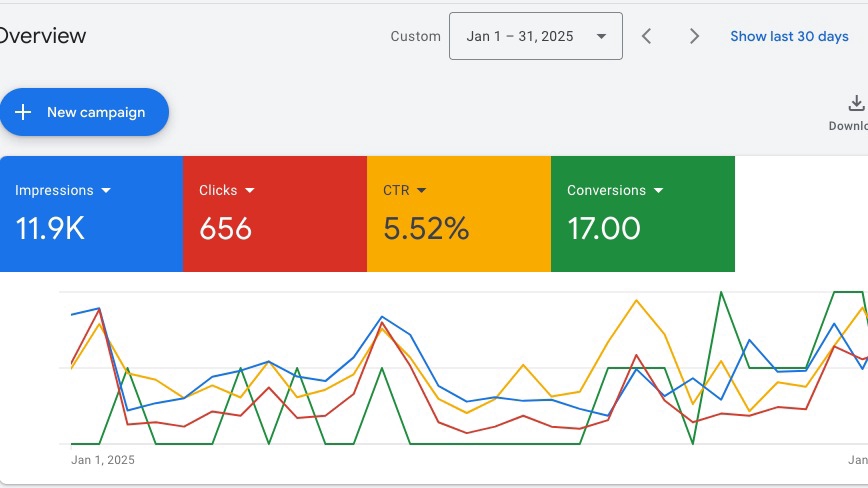This screenshot has height=488, width=868.
Task: Toggle the yellow CTR tile showing 5.52%
Action: 458,214
